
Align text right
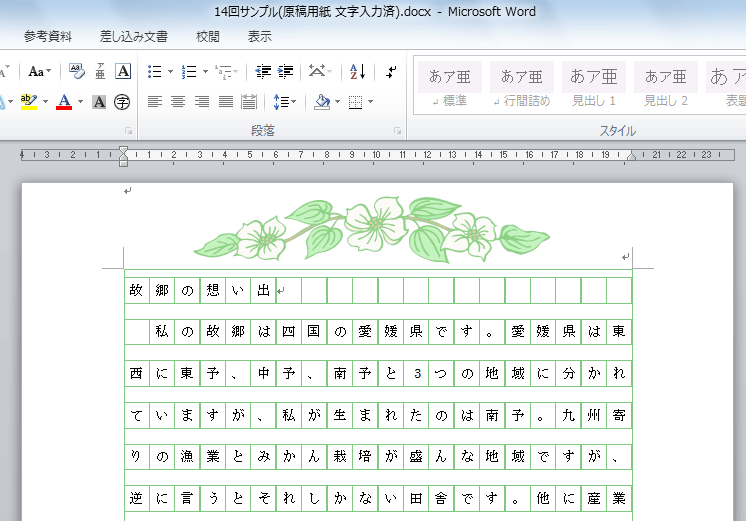[x=202, y=102]
